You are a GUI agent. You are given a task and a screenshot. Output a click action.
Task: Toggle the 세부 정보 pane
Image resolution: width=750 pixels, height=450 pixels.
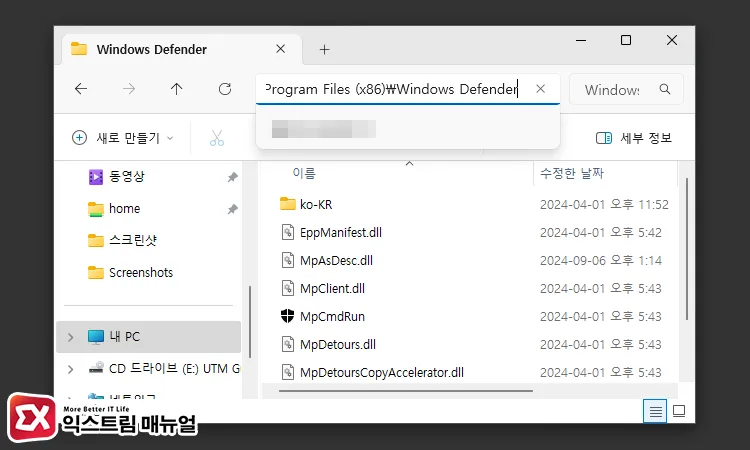tap(634, 138)
